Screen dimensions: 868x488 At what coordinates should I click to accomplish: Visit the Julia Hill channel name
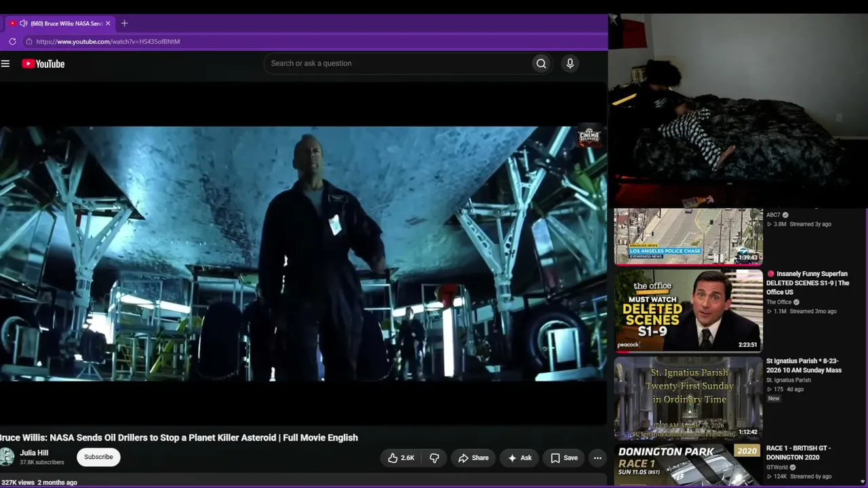(x=34, y=453)
